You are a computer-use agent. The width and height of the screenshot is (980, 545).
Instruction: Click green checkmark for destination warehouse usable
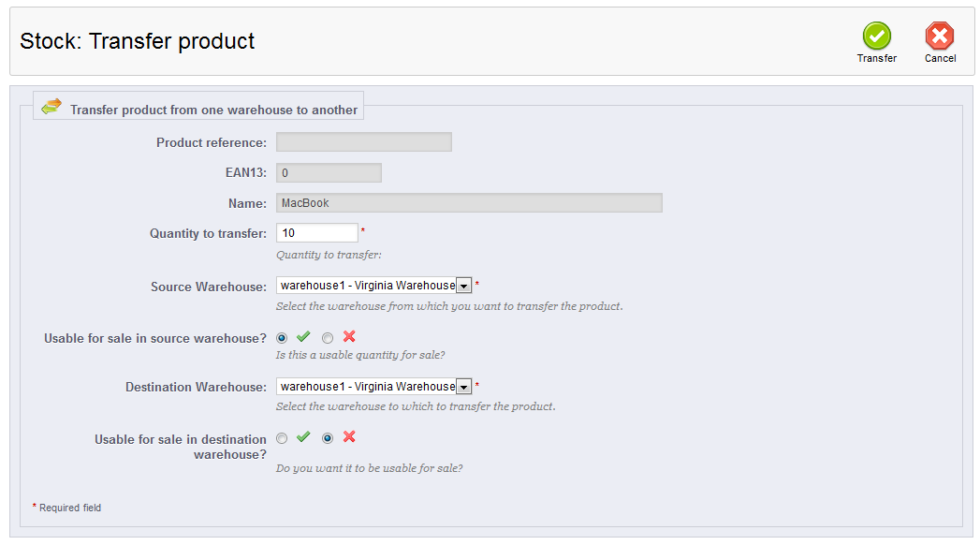coord(304,437)
